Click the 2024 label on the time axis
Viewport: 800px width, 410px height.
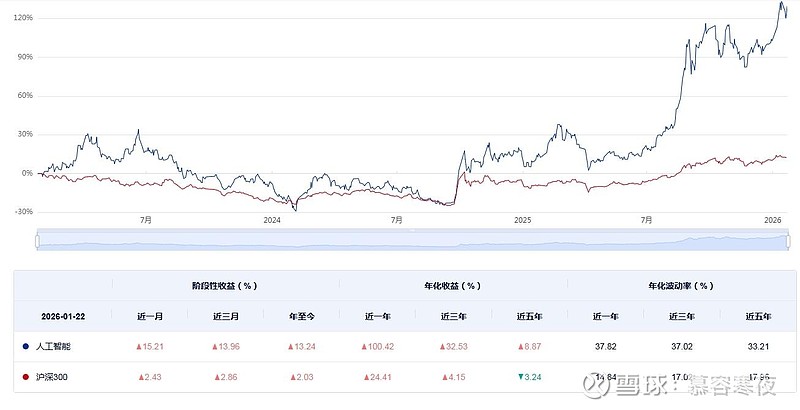(x=270, y=220)
